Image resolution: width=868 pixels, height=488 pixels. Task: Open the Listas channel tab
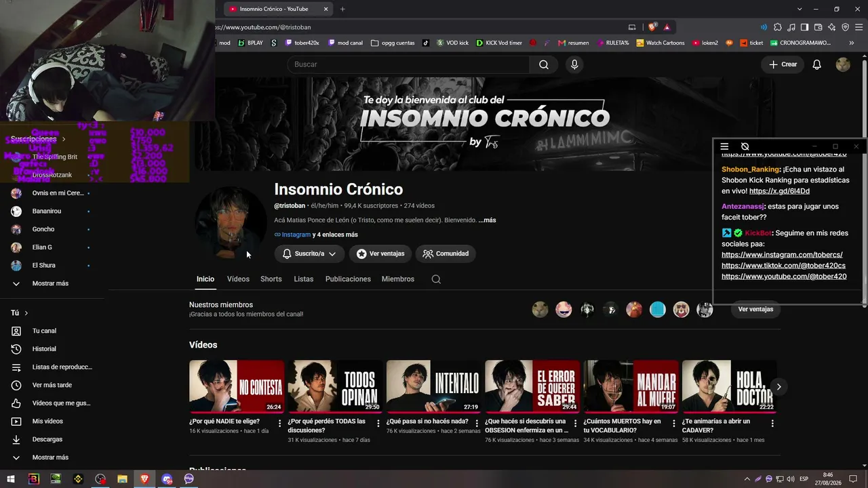coord(304,279)
